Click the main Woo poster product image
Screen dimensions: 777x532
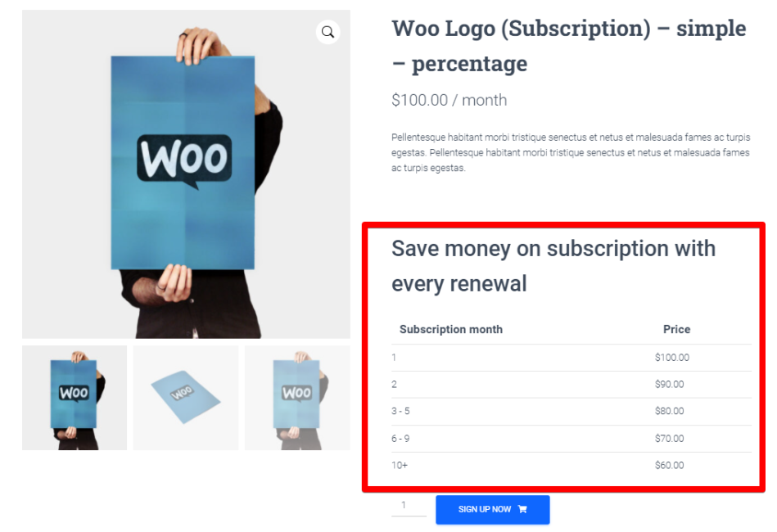pos(186,174)
